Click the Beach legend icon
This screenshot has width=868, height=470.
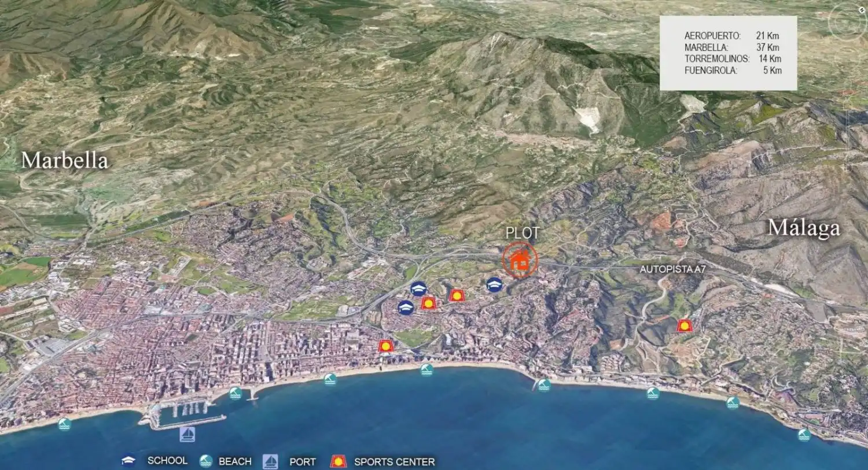[205, 461]
